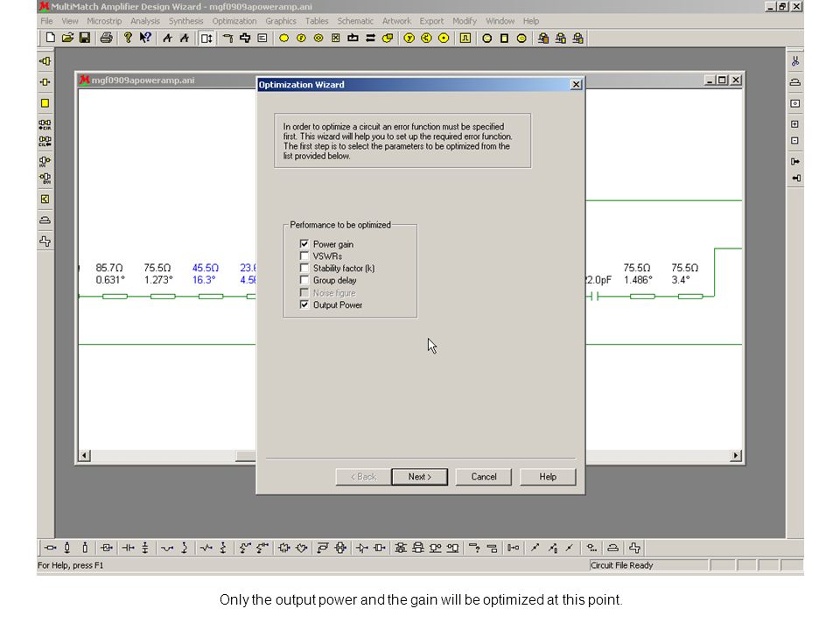
Task: Click the schematic's right scroll arrow
Action: (x=736, y=455)
